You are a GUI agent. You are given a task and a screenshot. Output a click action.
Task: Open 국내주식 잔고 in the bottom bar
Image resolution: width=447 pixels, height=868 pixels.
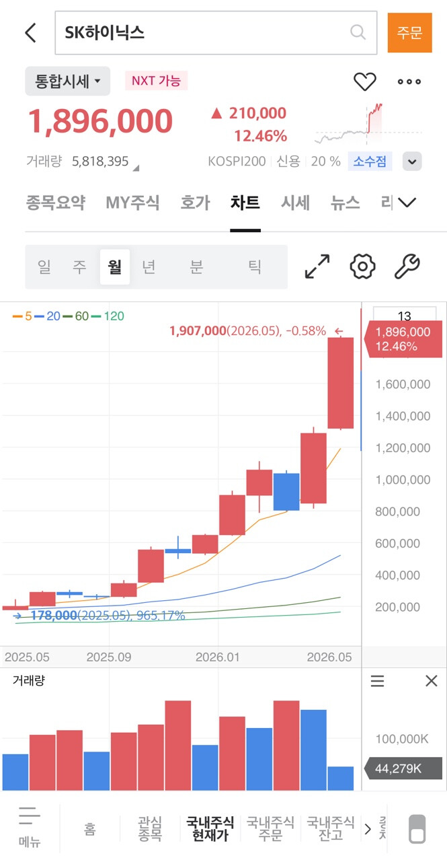[x=331, y=828]
